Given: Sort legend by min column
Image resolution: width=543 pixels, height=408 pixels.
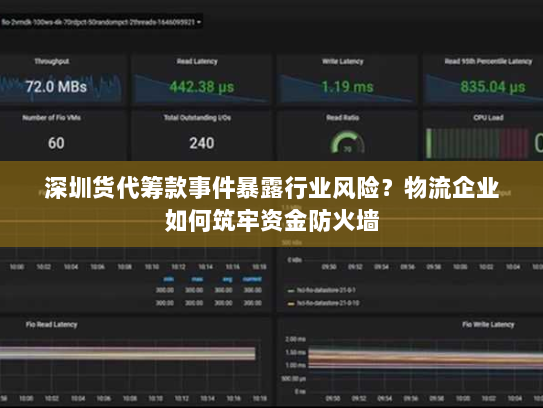Looking at the screenshot, I should [169, 279].
